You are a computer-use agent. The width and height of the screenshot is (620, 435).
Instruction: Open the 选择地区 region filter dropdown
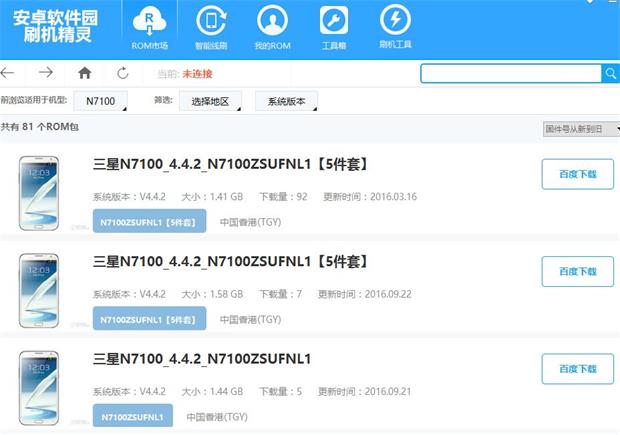[x=210, y=102]
